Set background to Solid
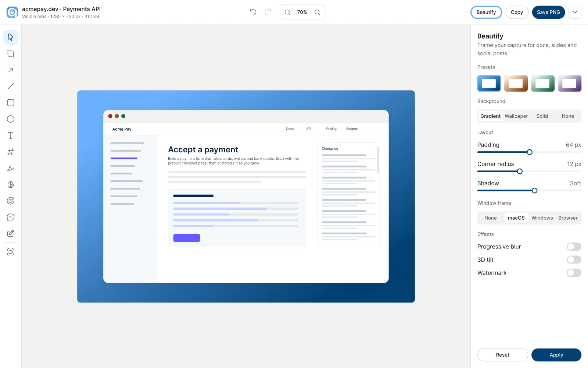Image resolution: width=588 pixels, height=368 pixels. (542, 116)
